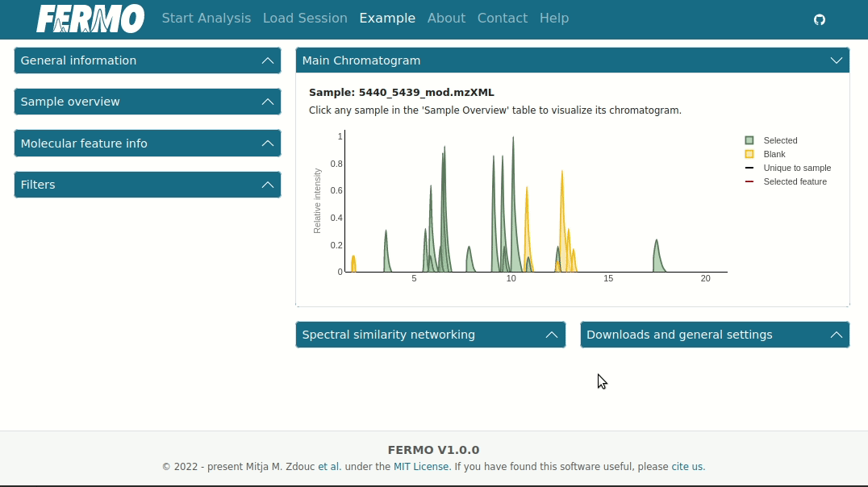
Task: Open the About page
Action: (446, 19)
